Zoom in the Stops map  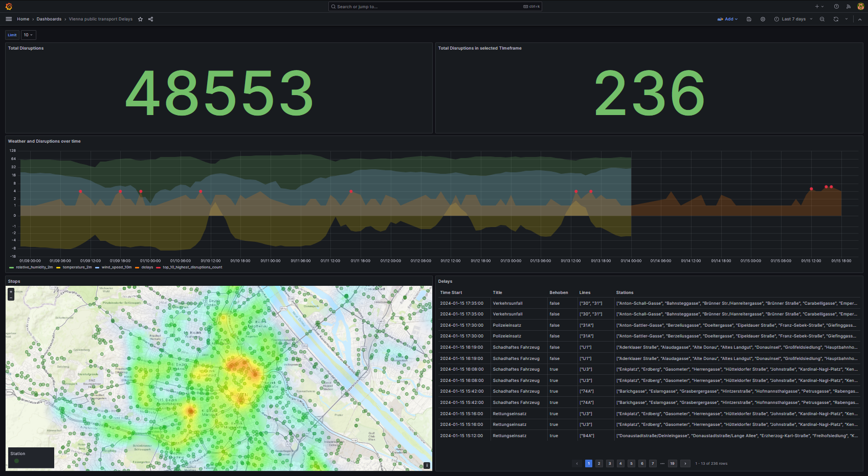pos(11,291)
